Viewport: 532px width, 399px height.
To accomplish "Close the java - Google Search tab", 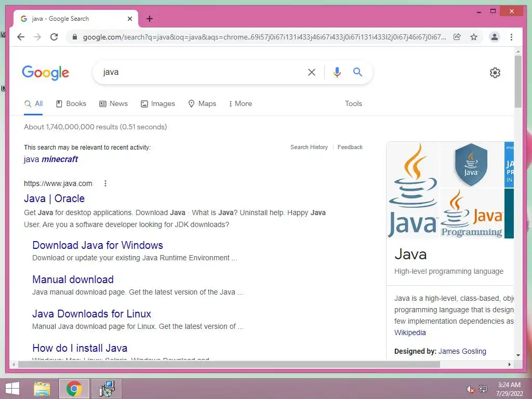I will click(x=129, y=19).
